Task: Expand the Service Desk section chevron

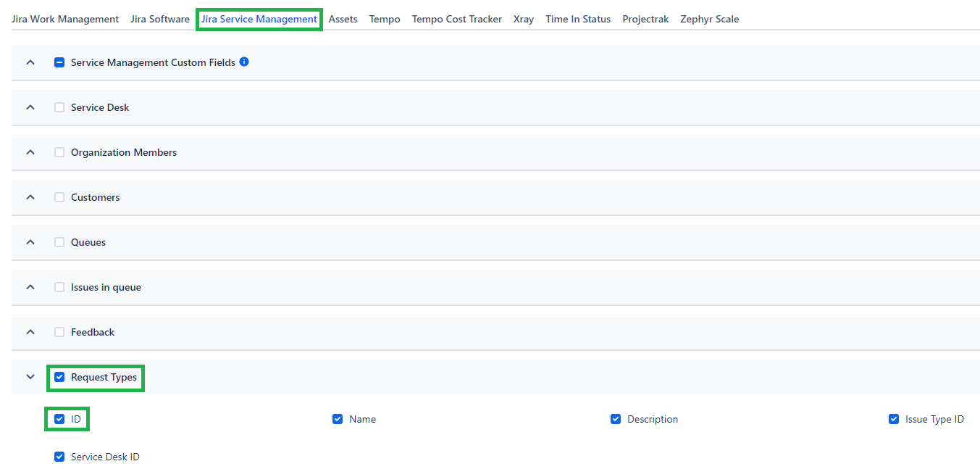Action: (30, 107)
